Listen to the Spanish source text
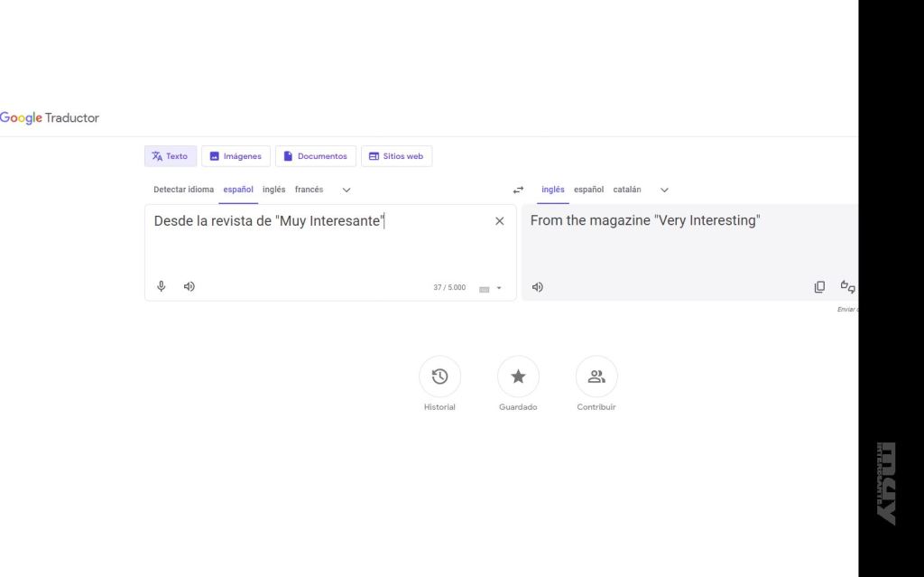Viewport: 924px width, 577px height. pyautogui.click(x=189, y=287)
